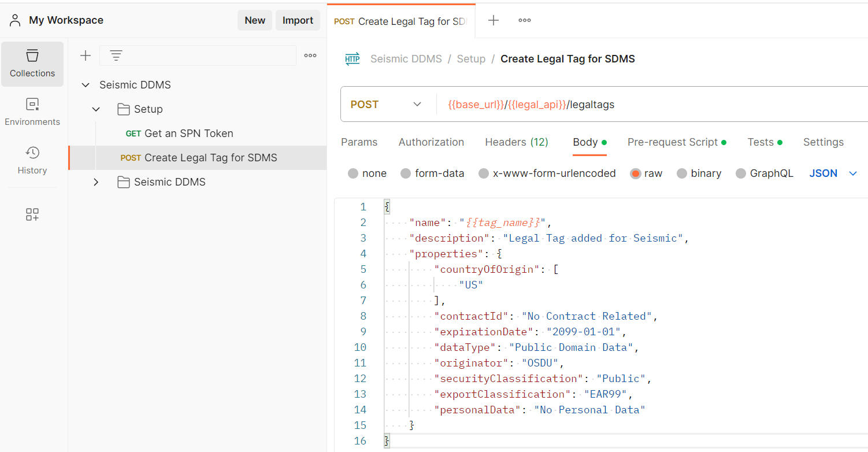Click the "No Personal Data" value
The image size is (868, 452).
pyautogui.click(x=589, y=410)
